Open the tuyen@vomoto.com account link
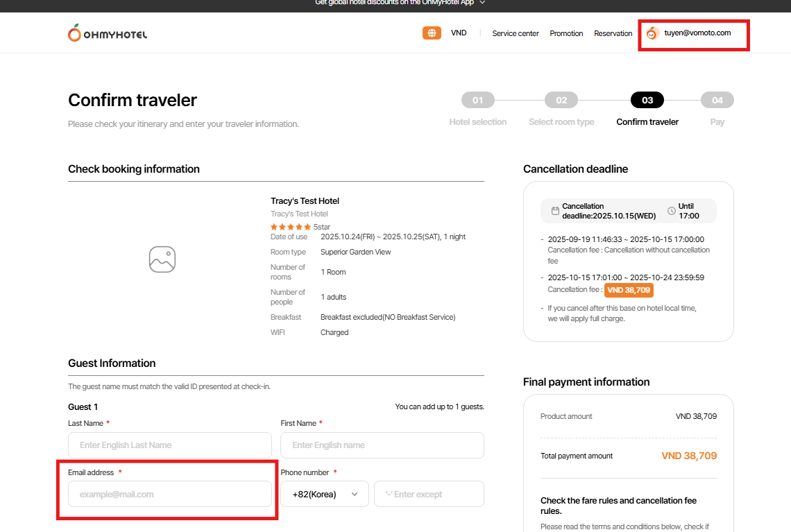The image size is (791, 532). (697, 33)
